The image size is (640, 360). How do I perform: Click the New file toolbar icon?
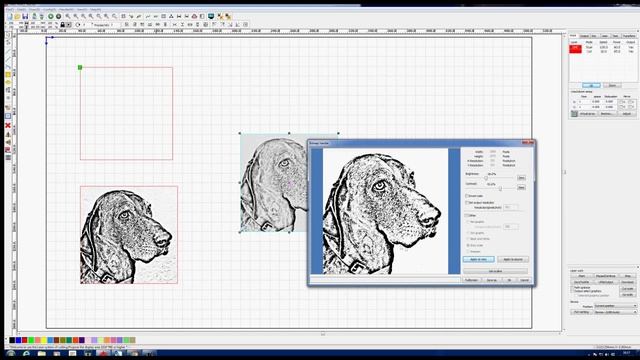pyautogui.click(x=10, y=16)
